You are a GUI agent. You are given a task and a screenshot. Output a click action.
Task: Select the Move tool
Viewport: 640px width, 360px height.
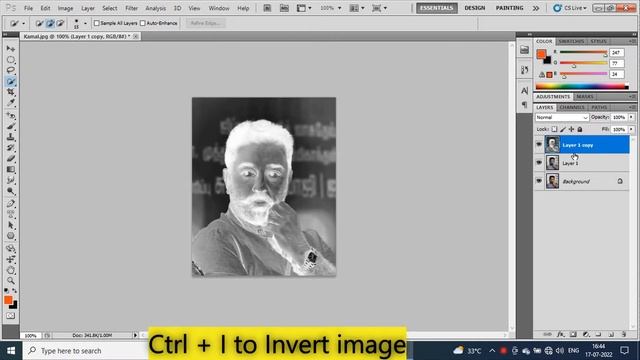[x=11, y=49]
